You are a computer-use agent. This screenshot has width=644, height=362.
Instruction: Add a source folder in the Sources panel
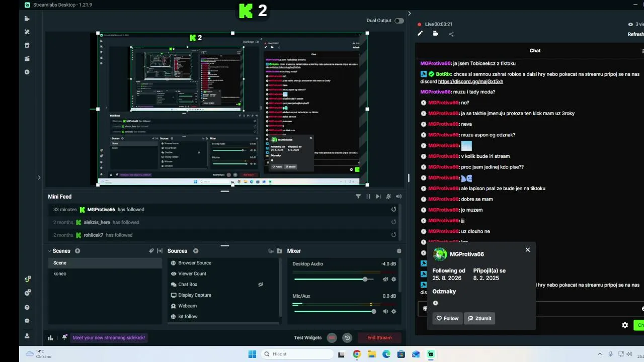279,251
